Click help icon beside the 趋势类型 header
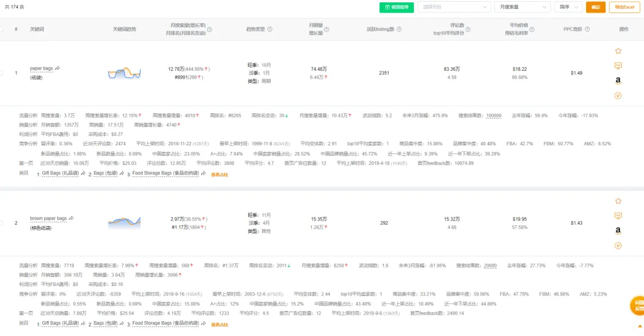The width and height of the screenshot is (644, 336). [x=270, y=29]
